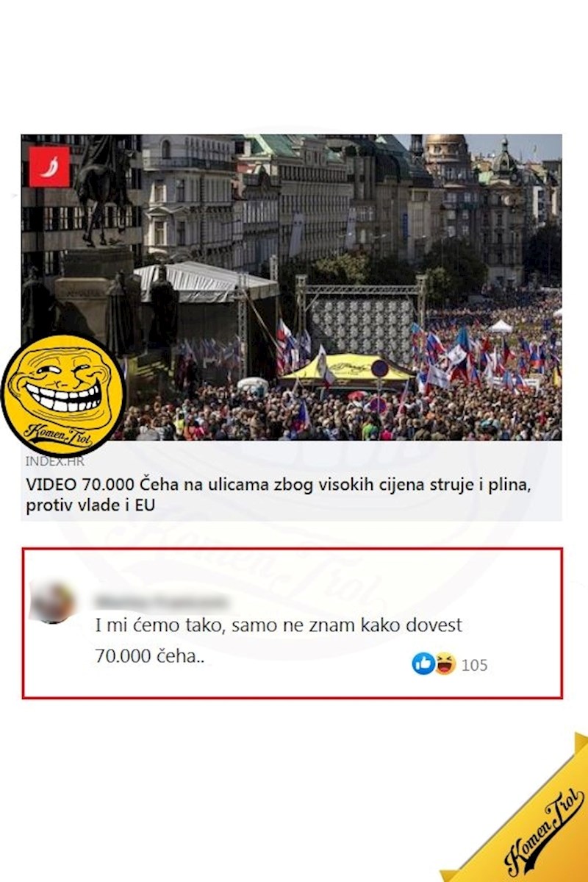Image resolution: width=588 pixels, height=882 pixels.
Task: Click the blue thumbs-up like reaction
Action: tap(423, 664)
